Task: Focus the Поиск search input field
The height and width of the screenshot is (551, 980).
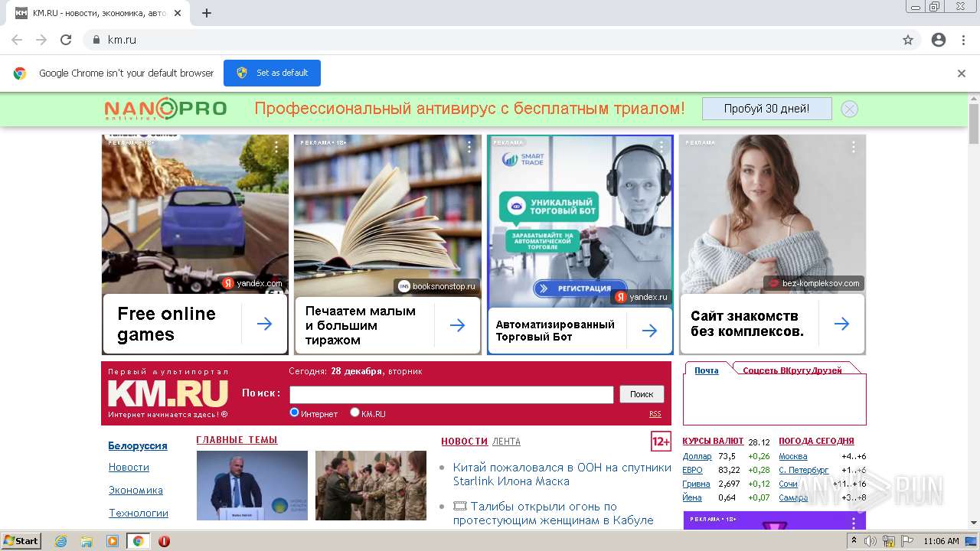Action: tap(452, 394)
